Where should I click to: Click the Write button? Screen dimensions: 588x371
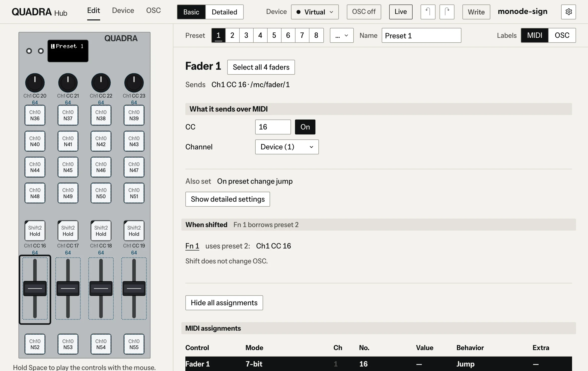476,12
